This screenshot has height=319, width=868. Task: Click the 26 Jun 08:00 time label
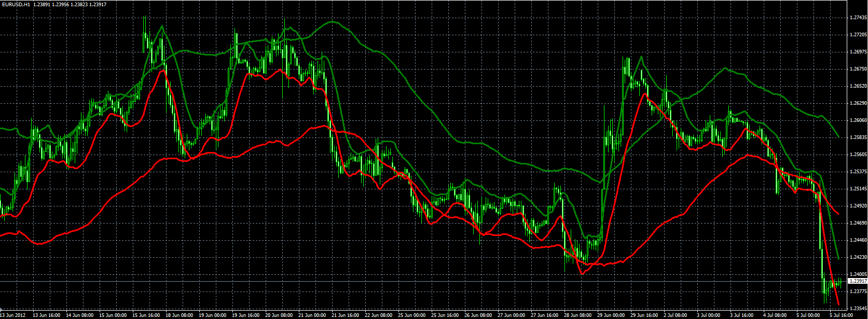(x=478, y=315)
